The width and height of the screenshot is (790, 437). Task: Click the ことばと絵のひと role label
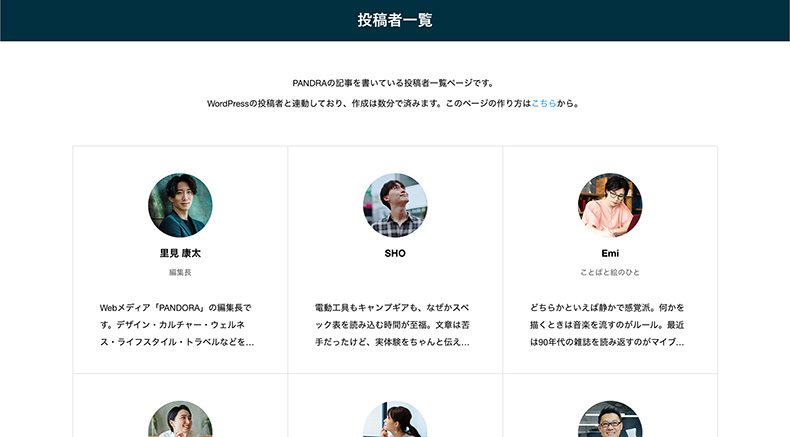(x=610, y=272)
